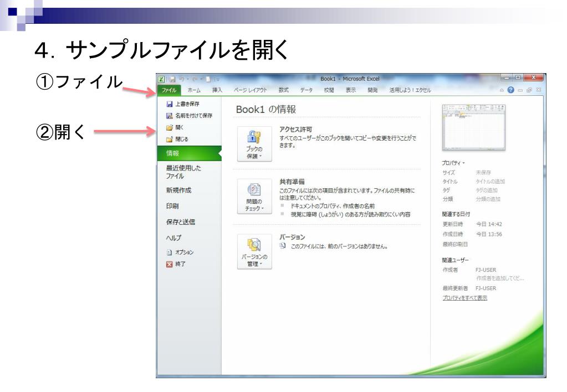The width and height of the screenshot is (567, 392).
Task: Select the 情報 section
Action: tap(189, 153)
